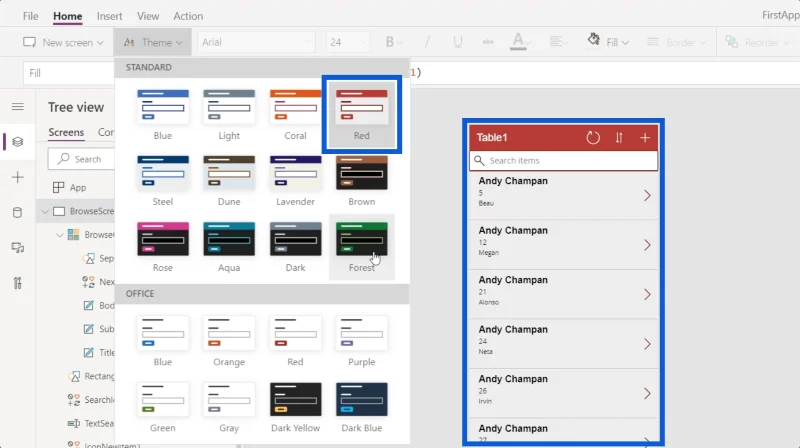Collapse the BrowseScreen tree node
Viewport: 800px width, 448px height.
(x=45, y=211)
